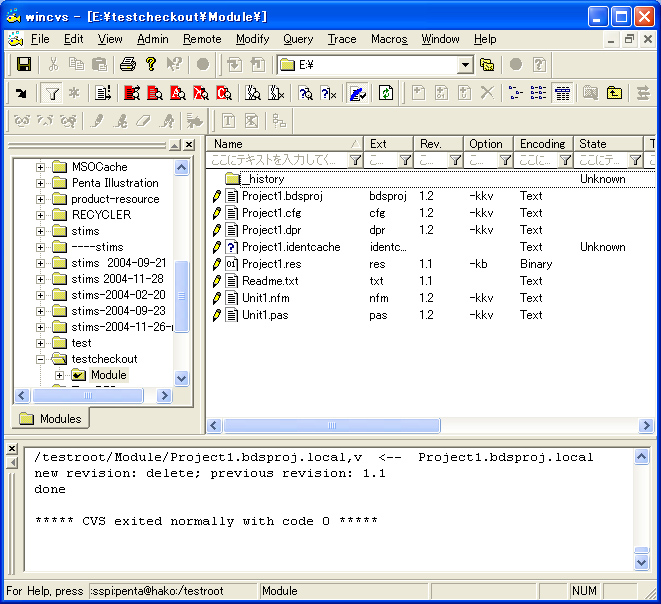Viewport: 661px width, 604px height.
Task: Click the browse location folder icon beside path box
Action: [487, 64]
